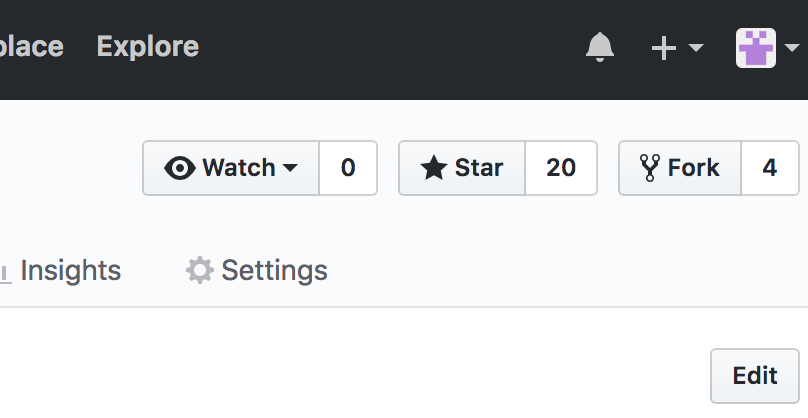The image size is (808, 418).
Task: Click the plus icon to create new
Action: click(663, 48)
